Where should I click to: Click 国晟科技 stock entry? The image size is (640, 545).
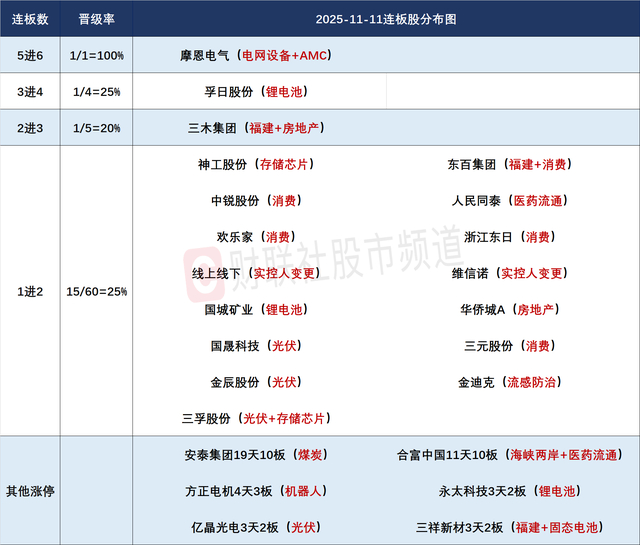click(256, 346)
